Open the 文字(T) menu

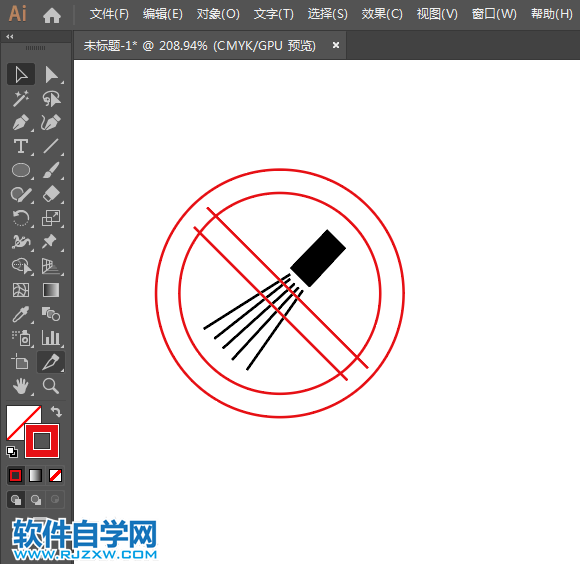(x=274, y=14)
